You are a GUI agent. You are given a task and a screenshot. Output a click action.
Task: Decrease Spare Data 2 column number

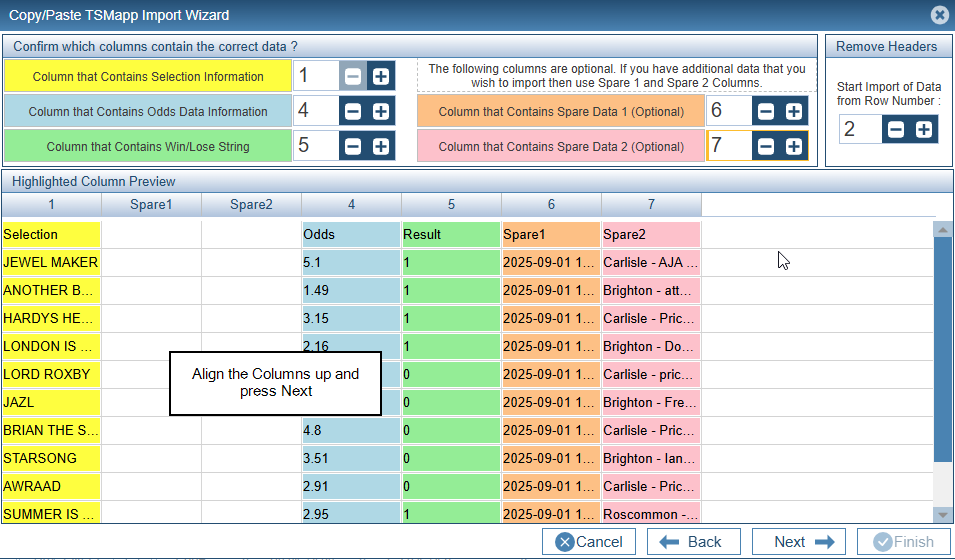point(766,147)
